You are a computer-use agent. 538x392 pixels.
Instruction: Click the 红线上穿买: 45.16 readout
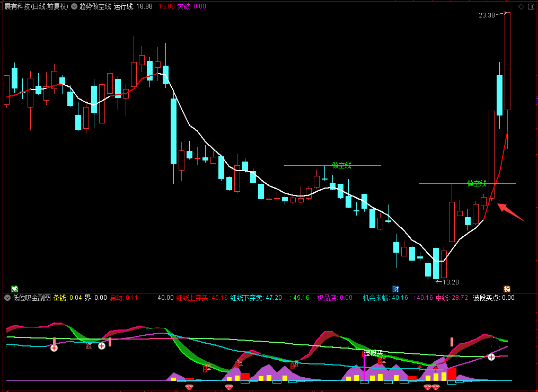202,298
